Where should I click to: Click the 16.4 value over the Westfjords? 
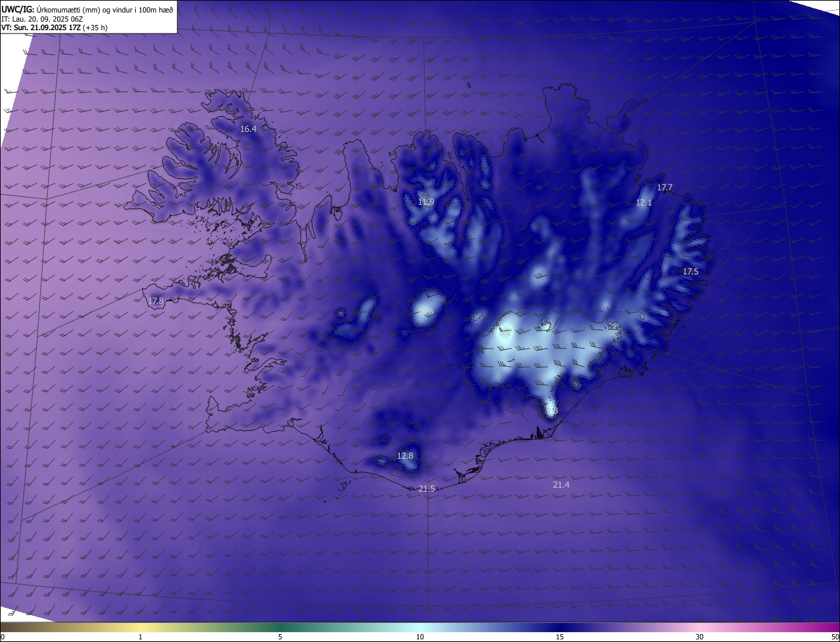pyautogui.click(x=248, y=129)
